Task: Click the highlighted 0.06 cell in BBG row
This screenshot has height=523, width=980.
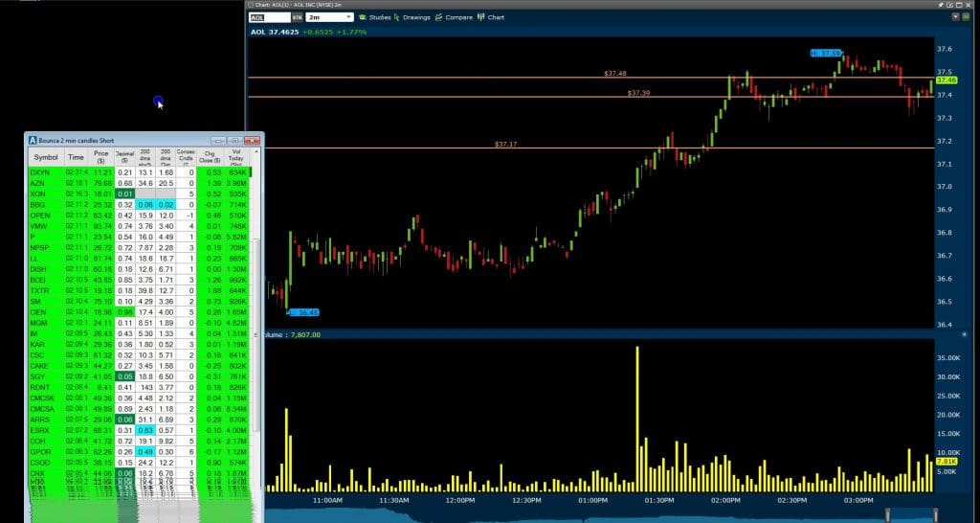Action: pos(145,205)
